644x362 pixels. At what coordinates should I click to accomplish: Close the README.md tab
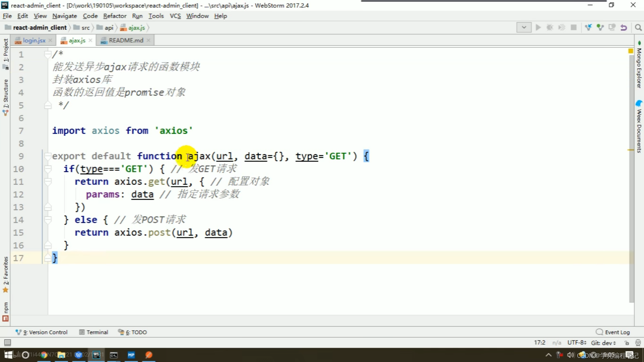click(148, 40)
